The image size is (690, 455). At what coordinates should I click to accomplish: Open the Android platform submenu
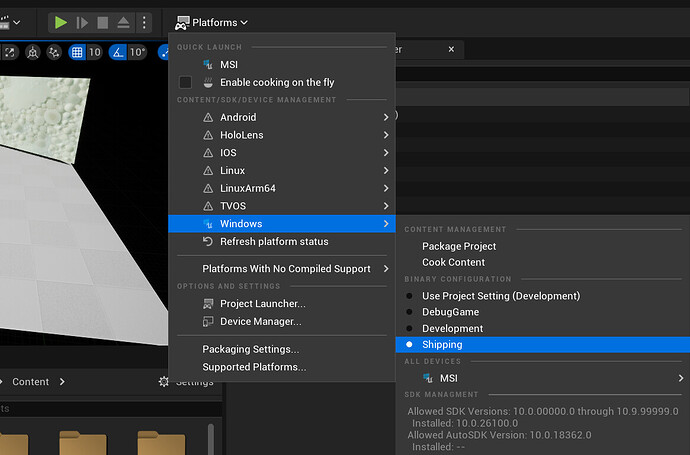click(x=282, y=117)
